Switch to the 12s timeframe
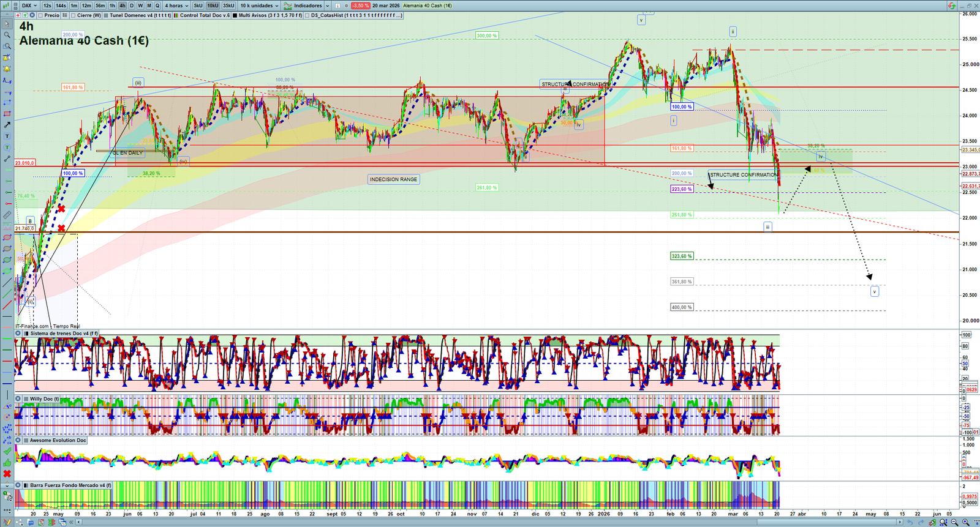This screenshot has width=980, height=527. (47, 6)
